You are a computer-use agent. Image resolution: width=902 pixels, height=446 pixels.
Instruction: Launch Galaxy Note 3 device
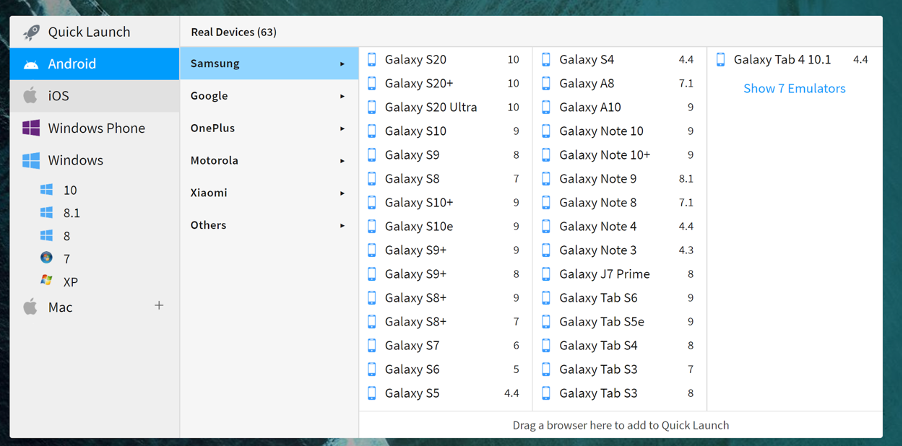pos(618,250)
